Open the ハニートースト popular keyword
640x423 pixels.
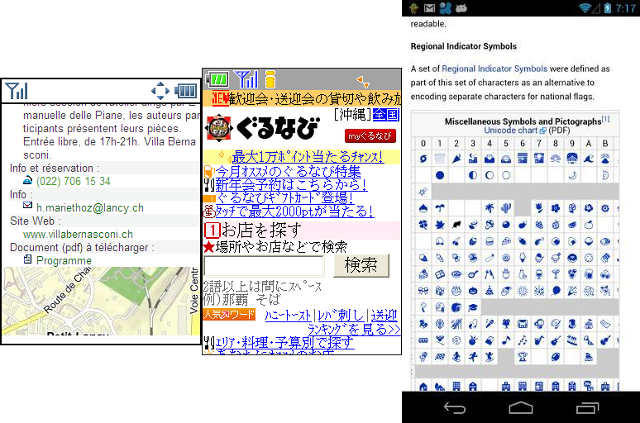(x=288, y=315)
